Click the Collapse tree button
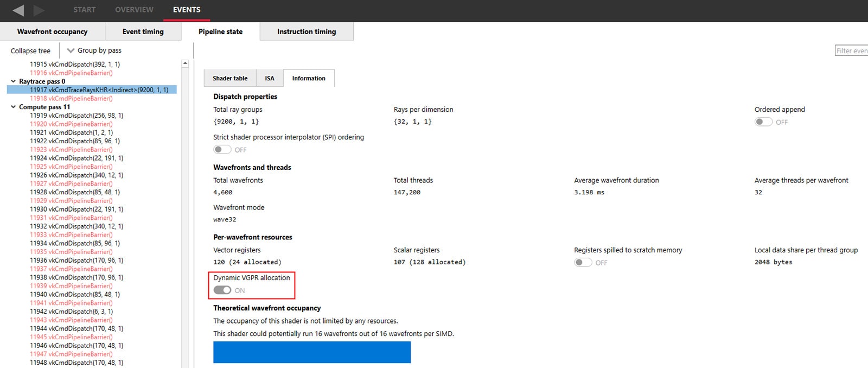 coord(30,50)
